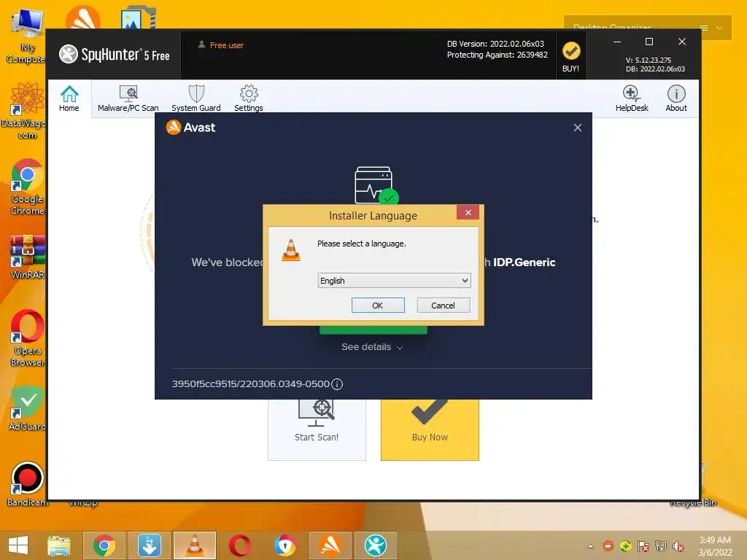747x560 pixels.
Task: Click the info icon beside Avast ID
Action: click(x=337, y=384)
